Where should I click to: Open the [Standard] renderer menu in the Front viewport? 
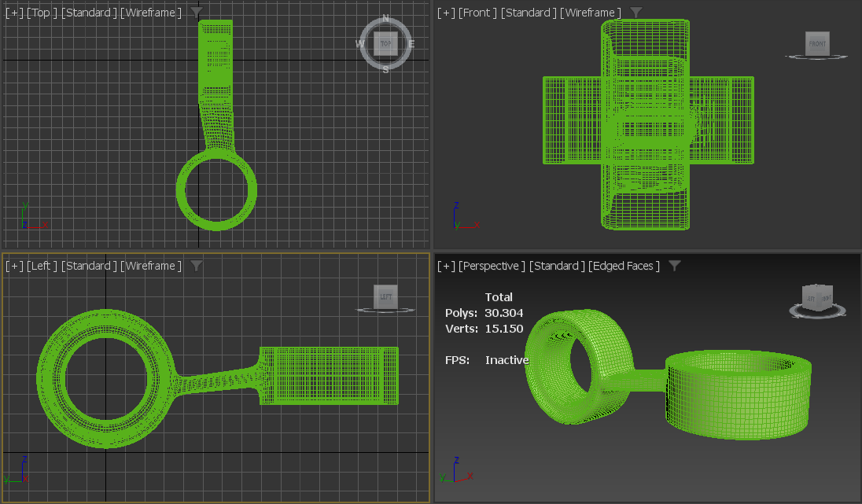tap(528, 13)
